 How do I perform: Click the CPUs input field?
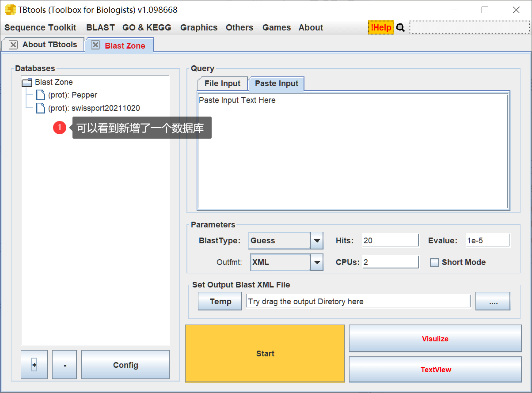pos(390,262)
